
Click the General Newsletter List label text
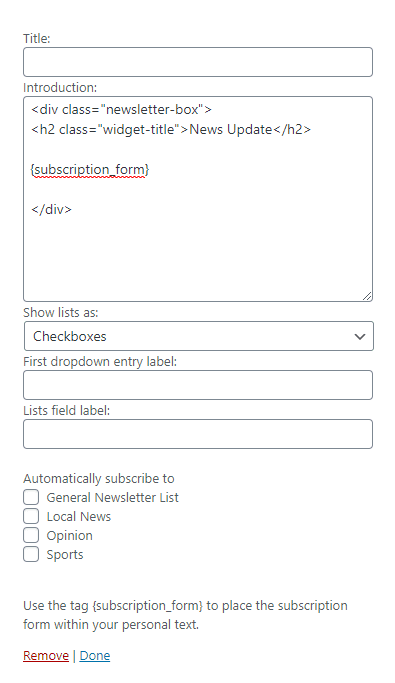click(112, 497)
